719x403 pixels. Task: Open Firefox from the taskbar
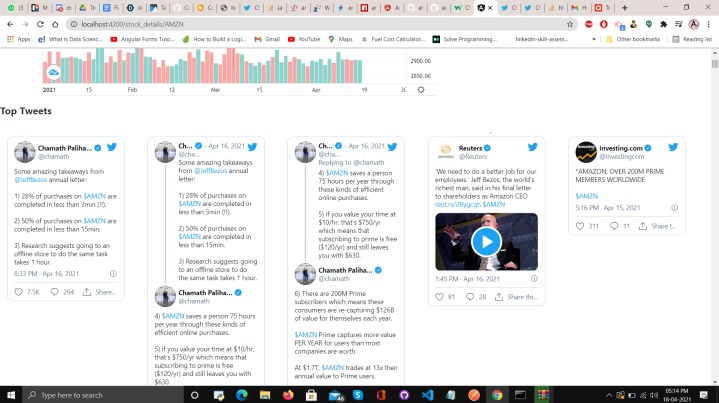coord(288,395)
